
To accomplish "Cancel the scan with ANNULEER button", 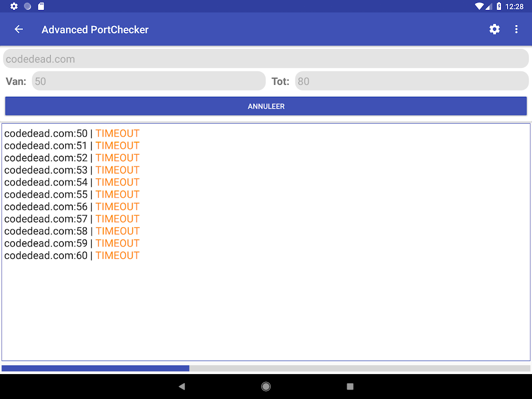I will 266,106.
